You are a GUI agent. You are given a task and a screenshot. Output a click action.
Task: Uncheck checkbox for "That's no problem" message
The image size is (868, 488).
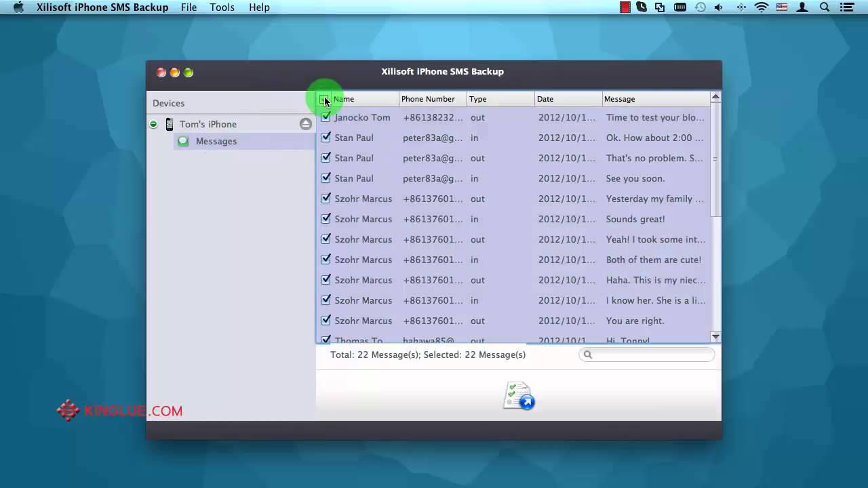(325, 157)
